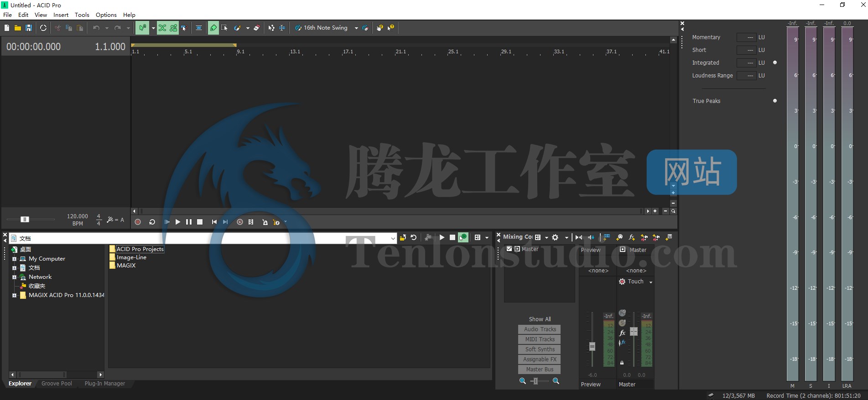
Task: Open the Insert menu
Action: tap(61, 15)
